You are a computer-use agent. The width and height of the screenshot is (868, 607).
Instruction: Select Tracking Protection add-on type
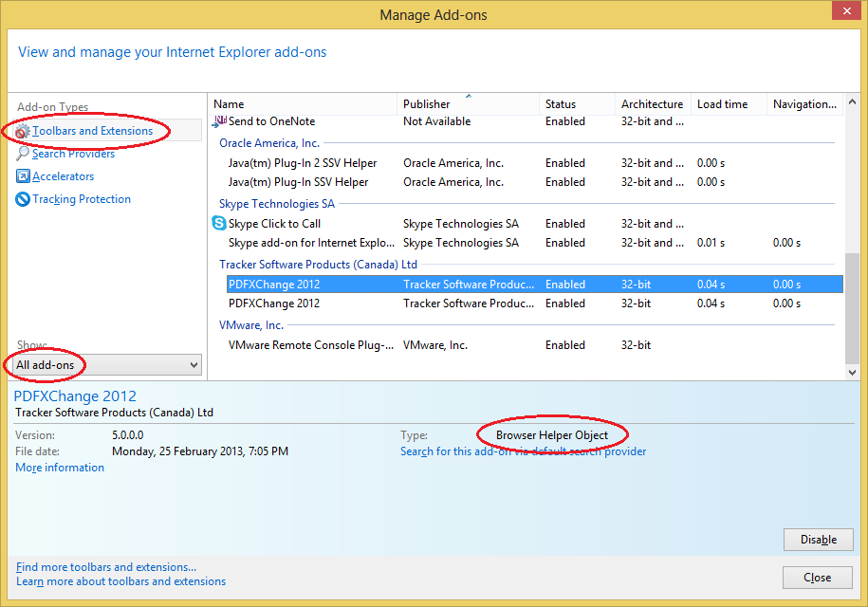tap(82, 198)
